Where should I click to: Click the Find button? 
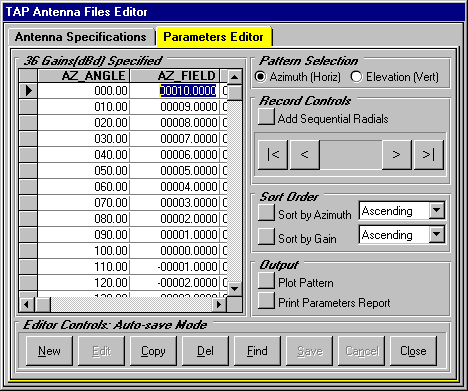[x=257, y=351]
